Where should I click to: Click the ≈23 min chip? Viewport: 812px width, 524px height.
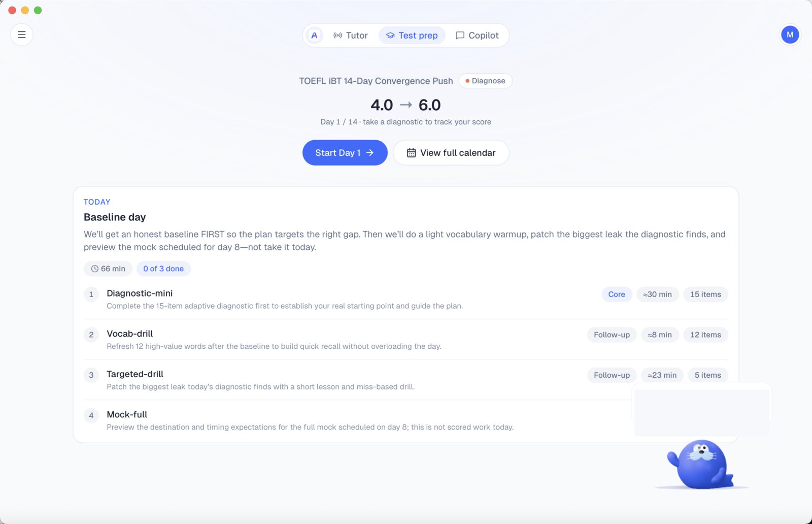662,375
